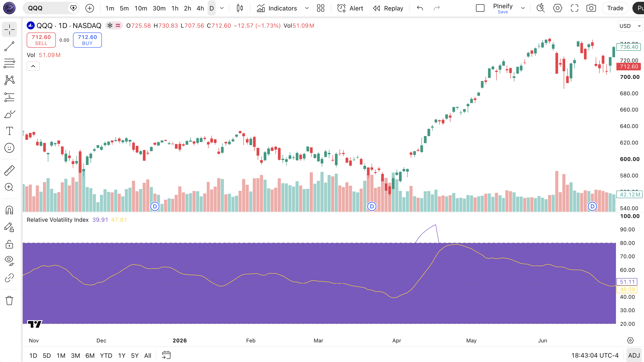
Task: Open layout setup square icon
Action: click(x=480, y=8)
